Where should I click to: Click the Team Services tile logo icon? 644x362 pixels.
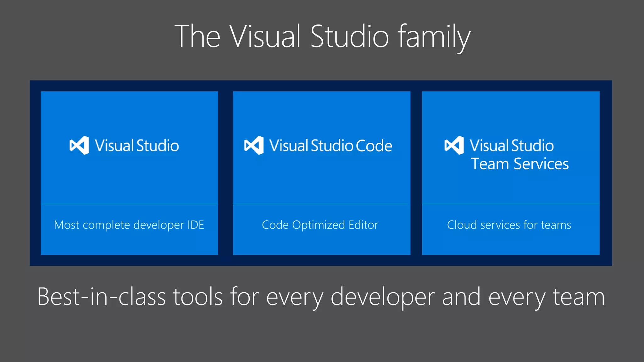coord(454,145)
